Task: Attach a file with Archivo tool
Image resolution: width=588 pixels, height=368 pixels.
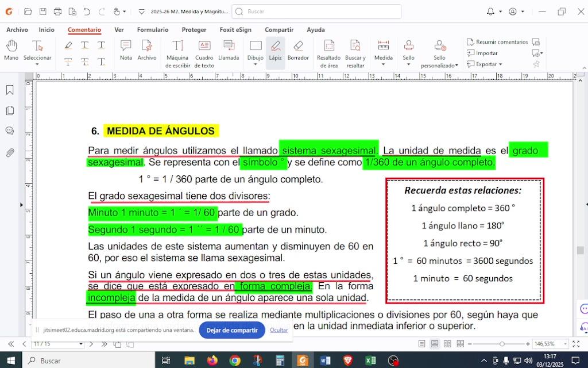Action: [x=146, y=51]
